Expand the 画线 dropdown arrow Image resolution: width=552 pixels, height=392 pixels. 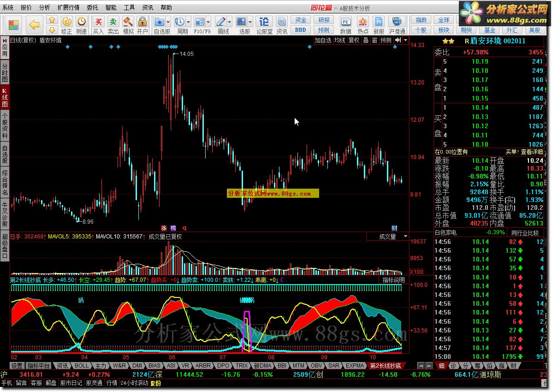coord(229,22)
